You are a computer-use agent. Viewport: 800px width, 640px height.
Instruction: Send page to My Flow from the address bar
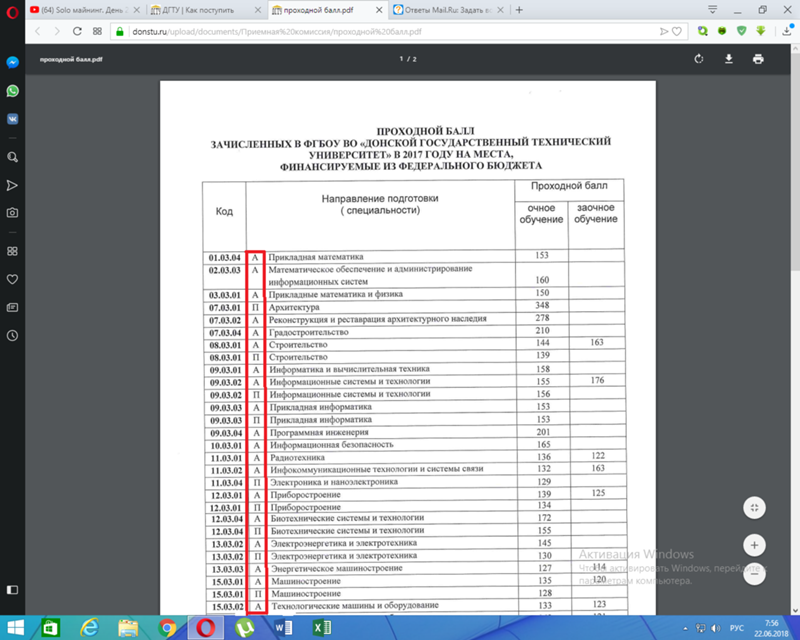(x=663, y=32)
